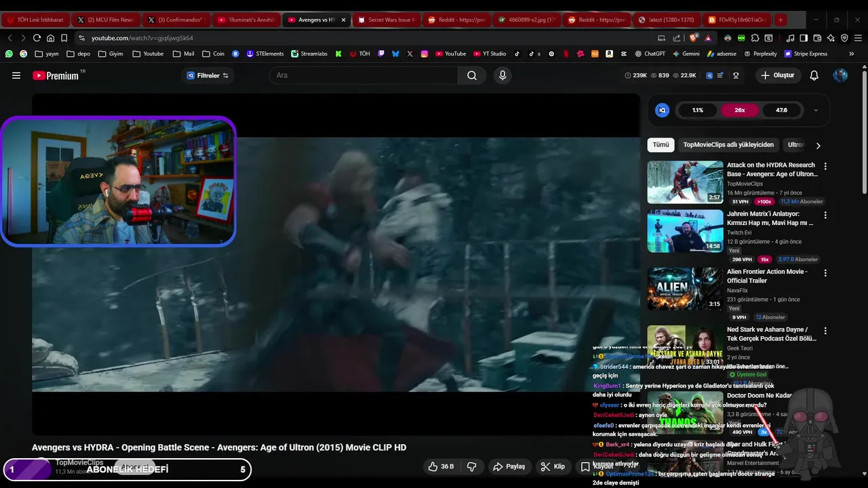Open Alien Frontier trailer thumbnail

coord(685,289)
